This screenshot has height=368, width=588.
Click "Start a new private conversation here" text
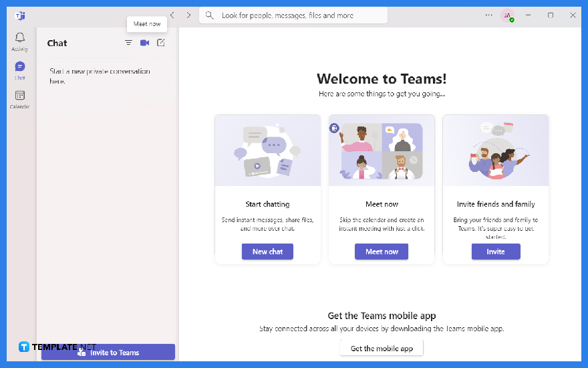(x=100, y=76)
